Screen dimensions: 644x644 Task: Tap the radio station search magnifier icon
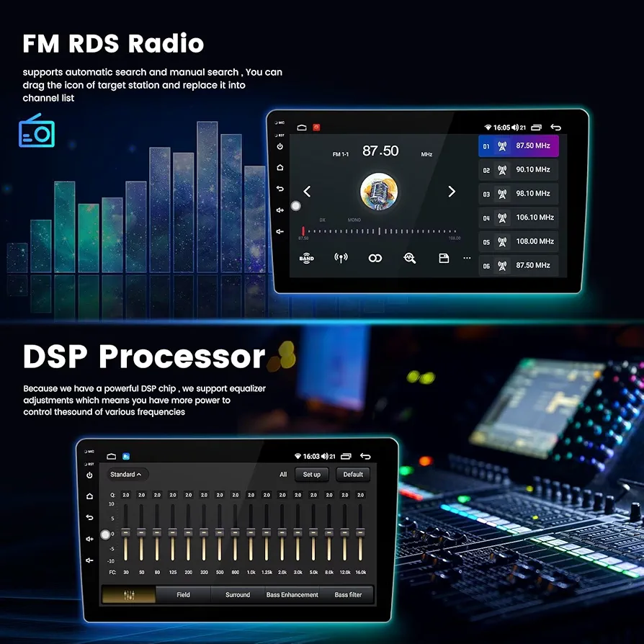410,258
